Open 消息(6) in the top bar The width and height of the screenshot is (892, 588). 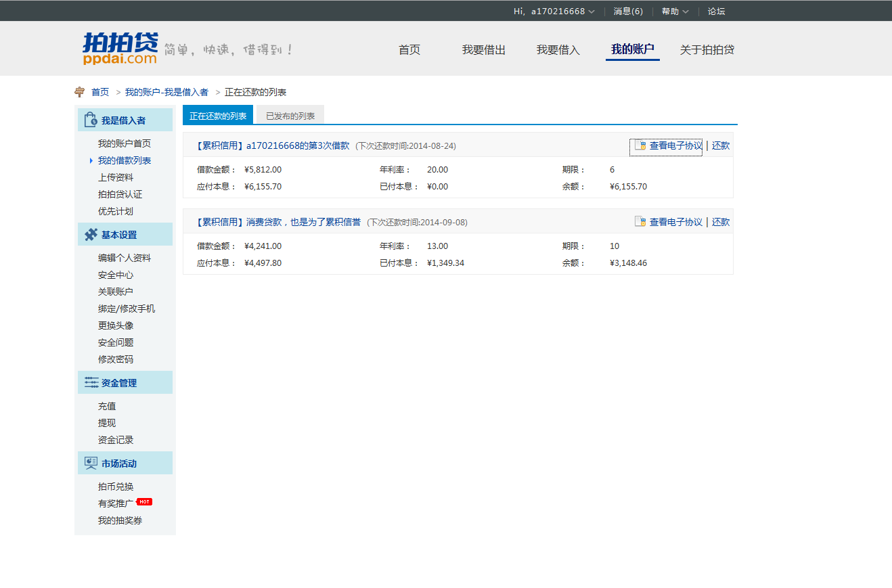(628, 12)
